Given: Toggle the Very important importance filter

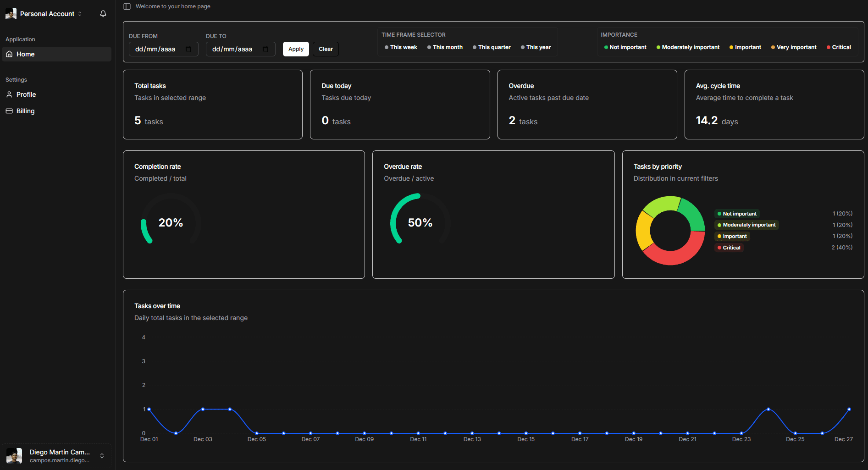Looking at the screenshot, I should pyautogui.click(x=794, y=47).
